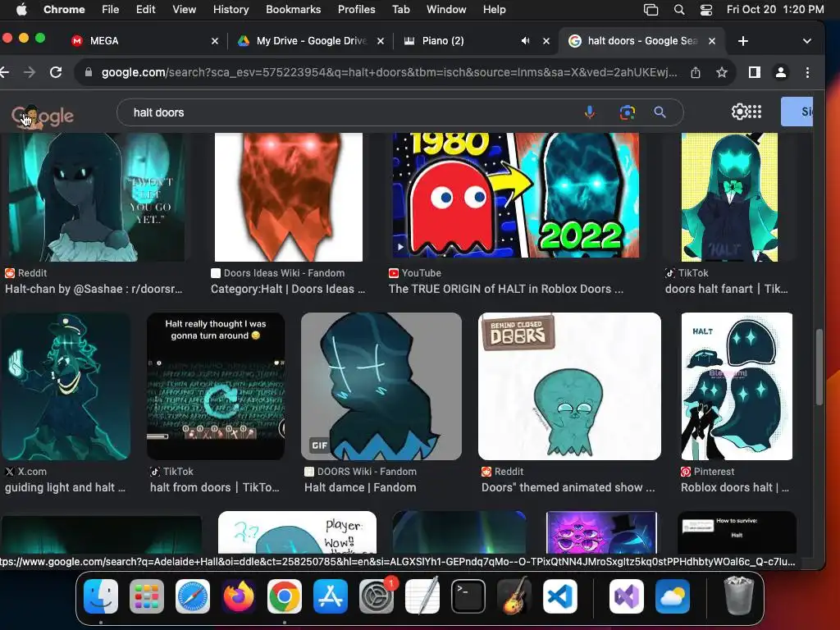The height and width of the screenshot is (630, 840).
Task: Open Spotlight search in menu bar
Action: point(678,9)
